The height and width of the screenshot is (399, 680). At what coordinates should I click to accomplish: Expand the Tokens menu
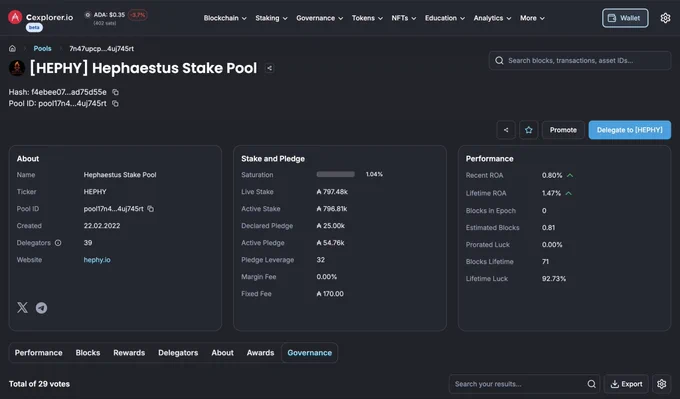tap(367, 18)
